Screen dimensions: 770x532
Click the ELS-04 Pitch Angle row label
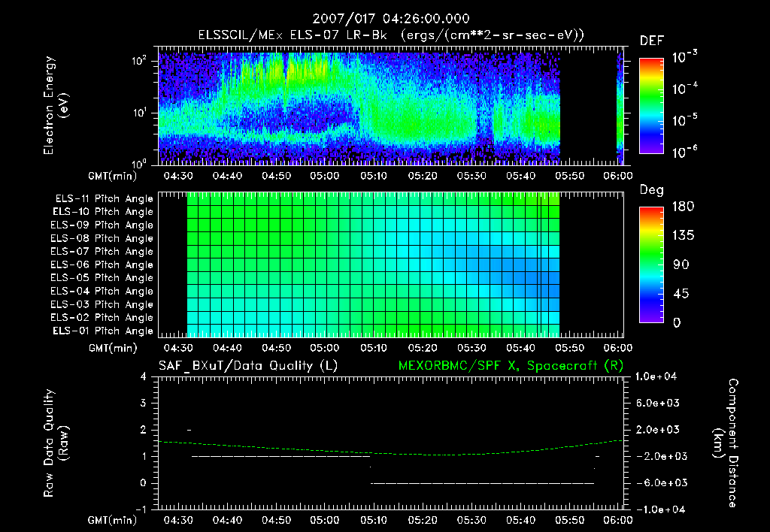coord(102,291)
